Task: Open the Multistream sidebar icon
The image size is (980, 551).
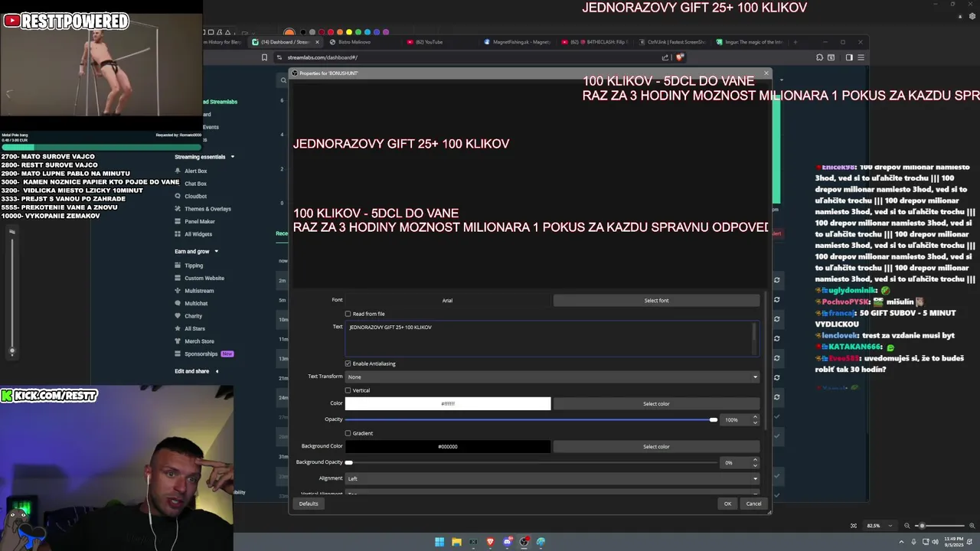Action: pyautogui.click(x=178, y=291)
